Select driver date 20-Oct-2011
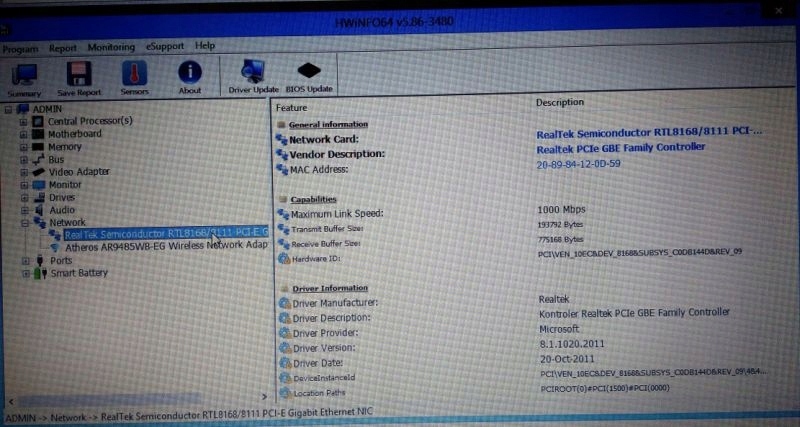 567,359
